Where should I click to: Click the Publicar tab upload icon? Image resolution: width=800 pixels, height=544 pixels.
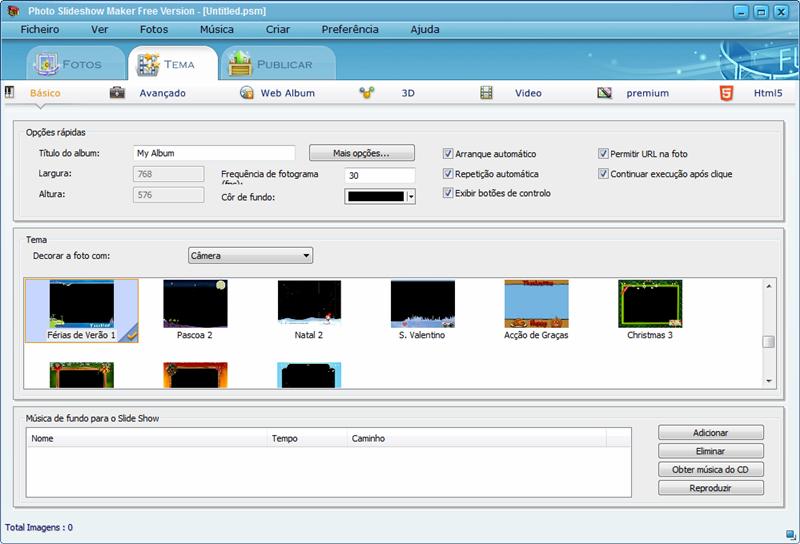tap(240, 63)
